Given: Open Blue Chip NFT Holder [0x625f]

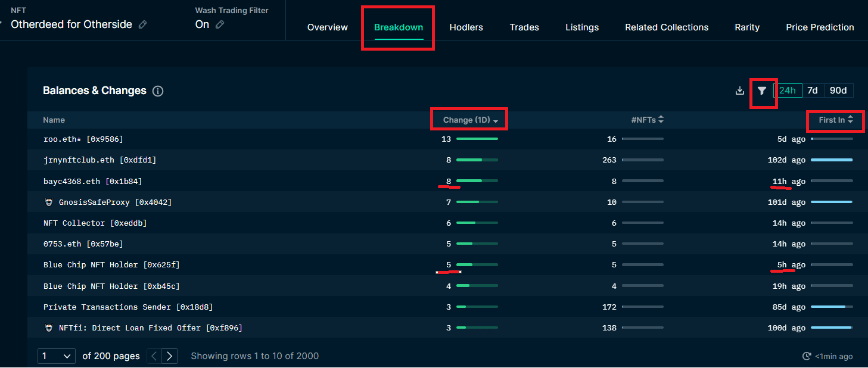Looking at the screenshot, I should coord(111,265).
